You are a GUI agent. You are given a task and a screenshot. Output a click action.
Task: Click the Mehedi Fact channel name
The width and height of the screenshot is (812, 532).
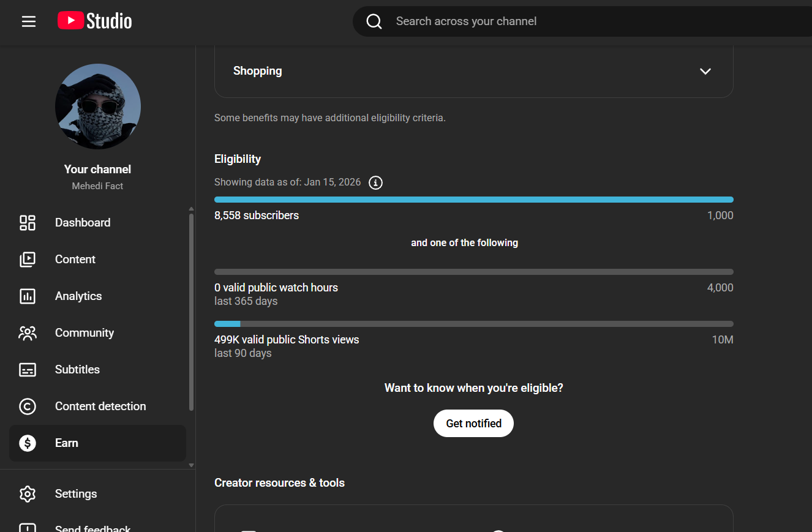pyautogui.click(x=97, y=186)
